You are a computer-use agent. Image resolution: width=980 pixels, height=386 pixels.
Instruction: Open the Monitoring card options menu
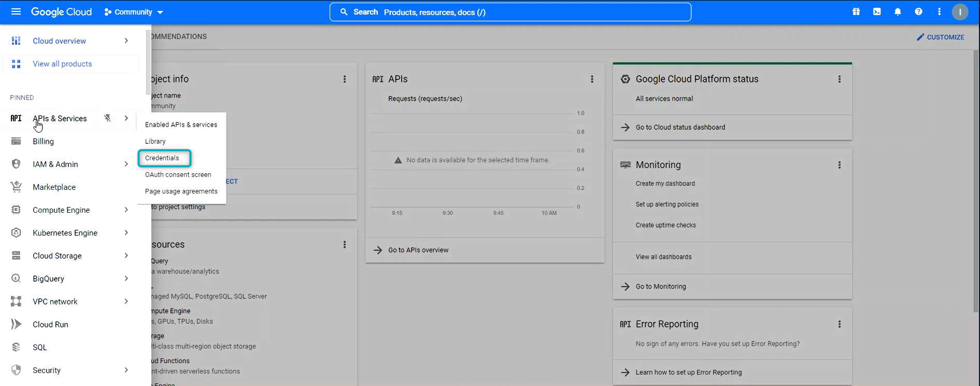pos(840,165)
